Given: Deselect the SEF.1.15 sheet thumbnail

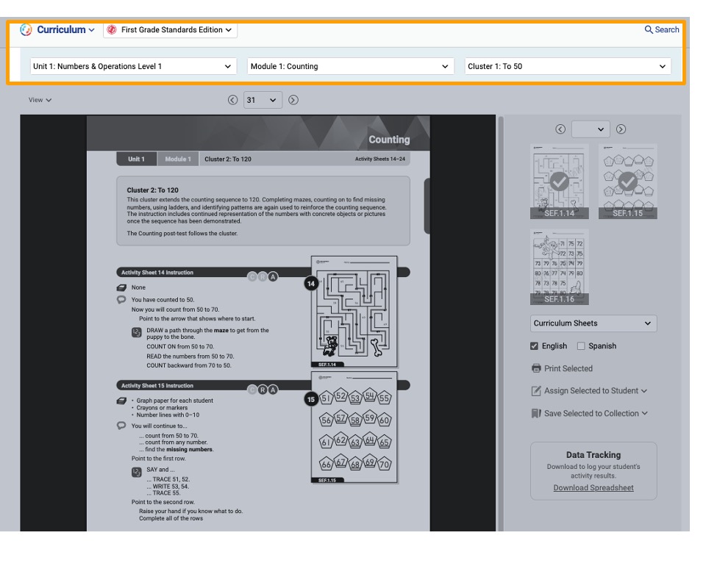Looking at the screenshot, I should point(627,182).
